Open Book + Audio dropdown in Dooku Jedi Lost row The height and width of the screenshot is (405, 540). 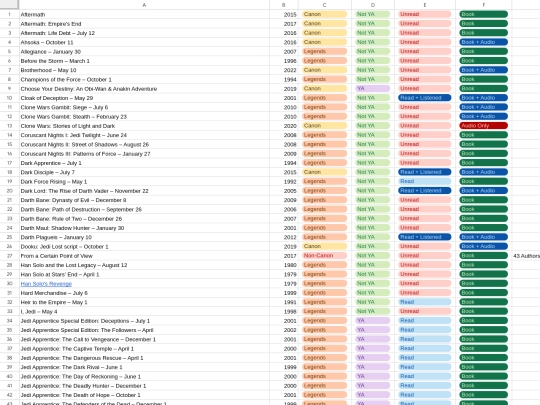[483, 246]
